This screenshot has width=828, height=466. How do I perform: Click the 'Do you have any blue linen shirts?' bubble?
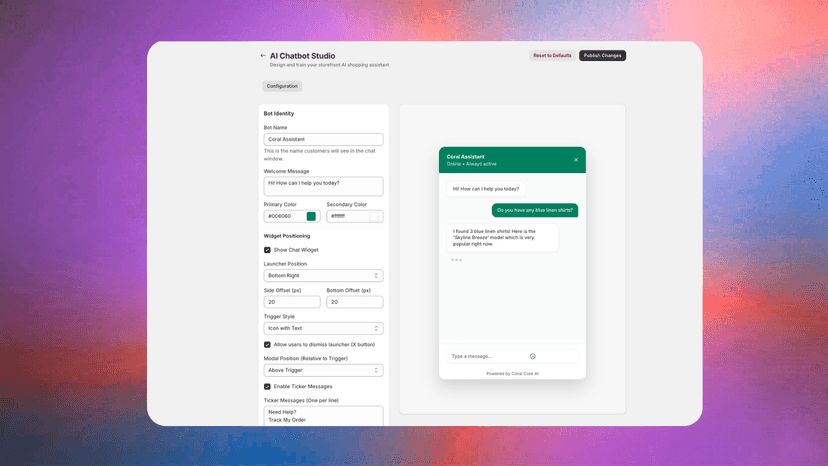tap(535, 210)
